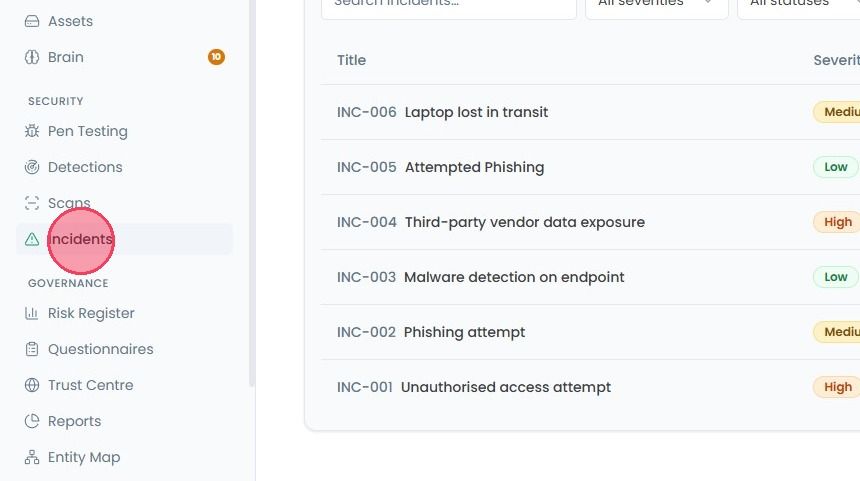Click the Brain notification badge showing 10
Viewport: 860px width, 481px height.
click(216, 56)
